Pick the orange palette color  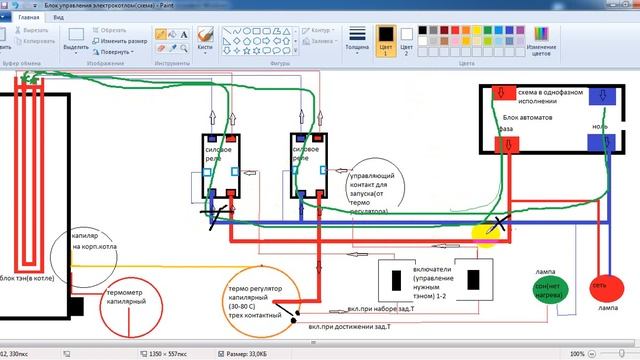(466, 30)
